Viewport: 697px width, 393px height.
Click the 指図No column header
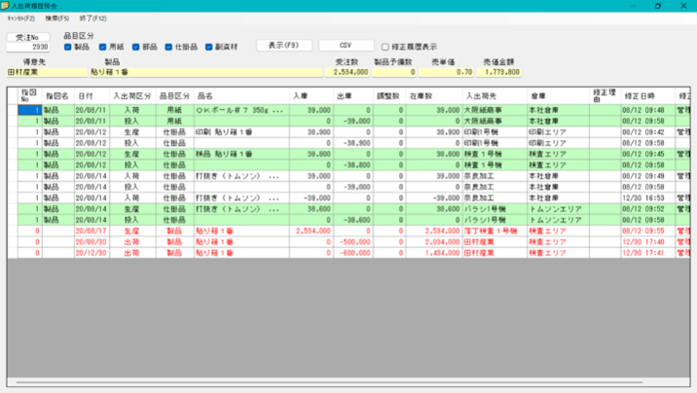tap(30, 96)
